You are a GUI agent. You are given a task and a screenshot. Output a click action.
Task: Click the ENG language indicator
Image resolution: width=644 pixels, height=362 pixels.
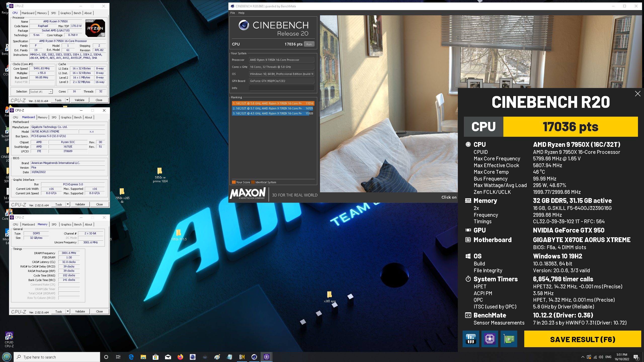coord(608,357)
